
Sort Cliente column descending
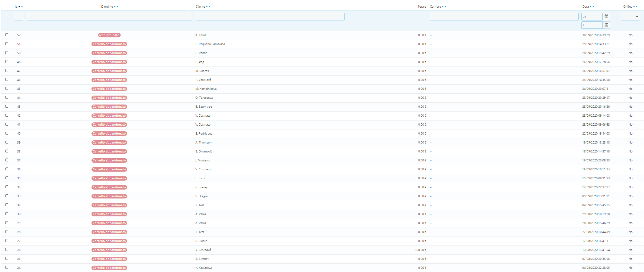207,7
